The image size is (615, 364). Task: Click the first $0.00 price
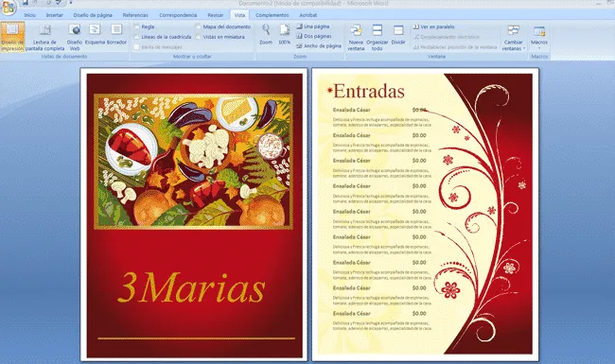tap(419, 110)
